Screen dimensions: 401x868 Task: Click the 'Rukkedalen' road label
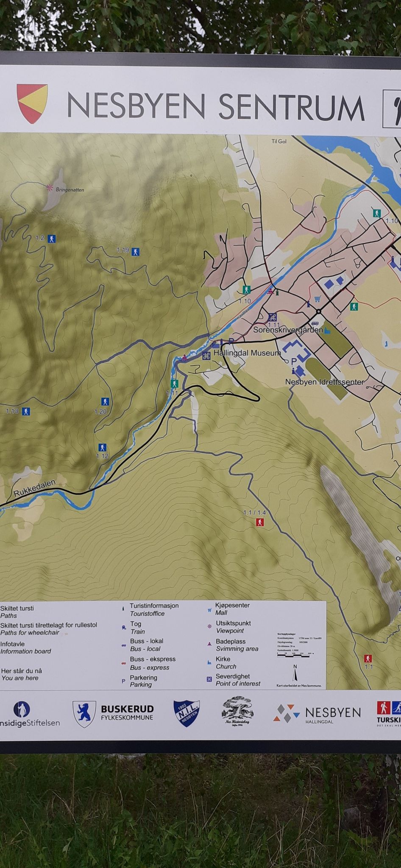tap(35, 488)
